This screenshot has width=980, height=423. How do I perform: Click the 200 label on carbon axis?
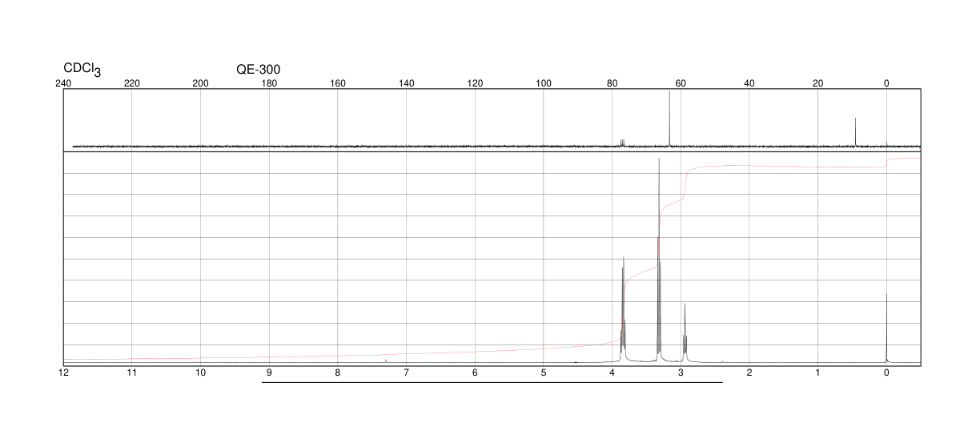tap(201, 83)
